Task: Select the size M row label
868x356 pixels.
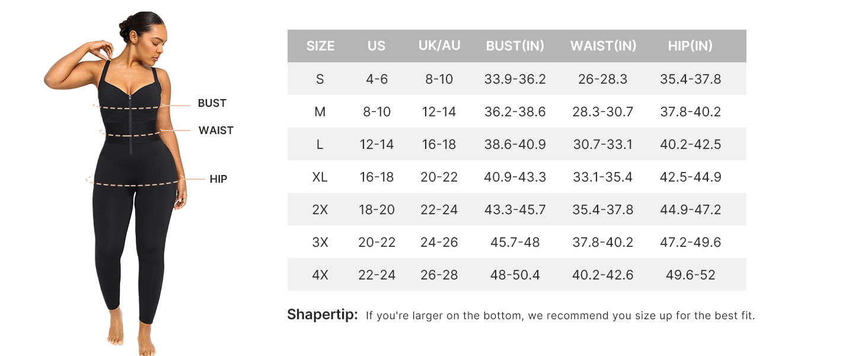Action: point(320,112)
